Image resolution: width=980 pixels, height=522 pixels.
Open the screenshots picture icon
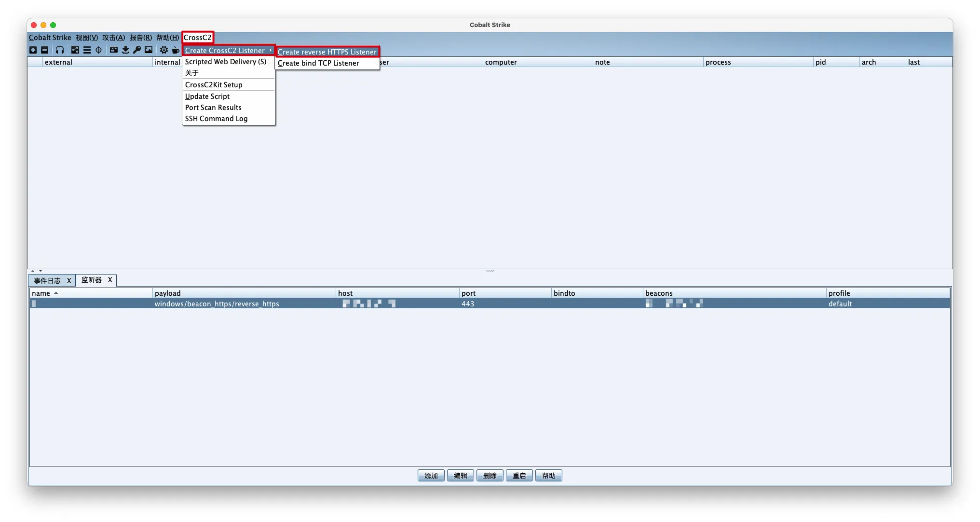149,50
